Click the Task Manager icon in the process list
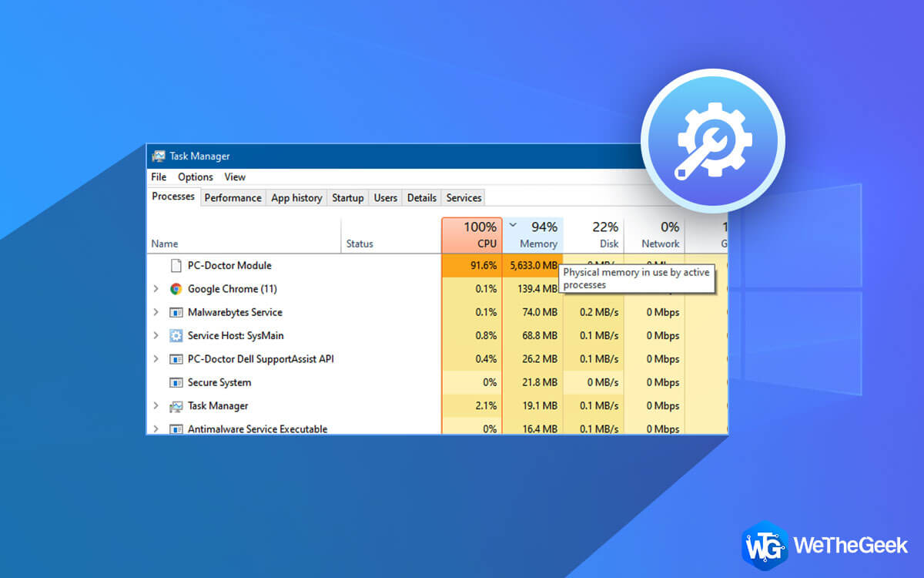924x578 pixels. pos(176,405)
